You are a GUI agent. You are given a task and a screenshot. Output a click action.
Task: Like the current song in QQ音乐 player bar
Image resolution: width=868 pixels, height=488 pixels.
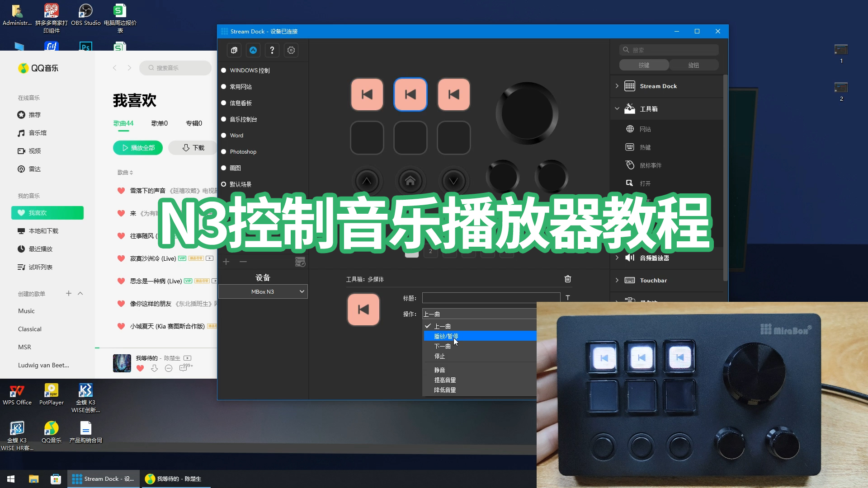pos(140,368)
